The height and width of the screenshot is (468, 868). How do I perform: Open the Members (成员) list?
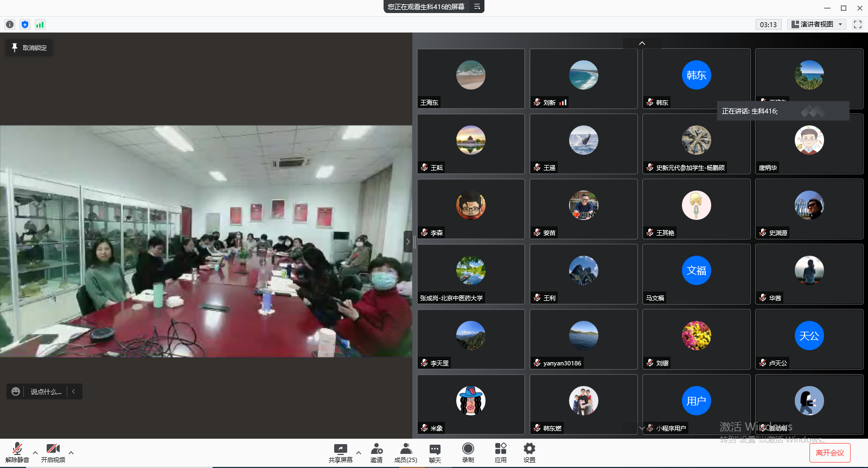(x=405, y=452)
